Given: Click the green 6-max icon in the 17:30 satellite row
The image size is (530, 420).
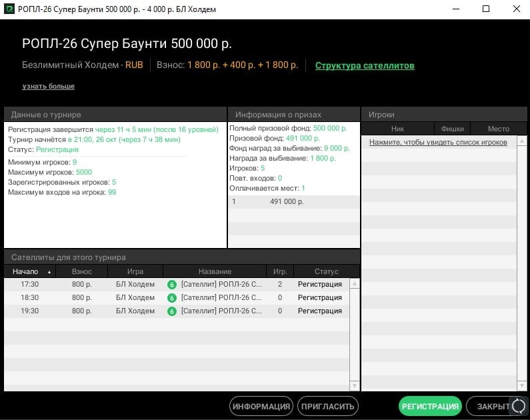Looking at the screenshot, I should click(172, 285).
